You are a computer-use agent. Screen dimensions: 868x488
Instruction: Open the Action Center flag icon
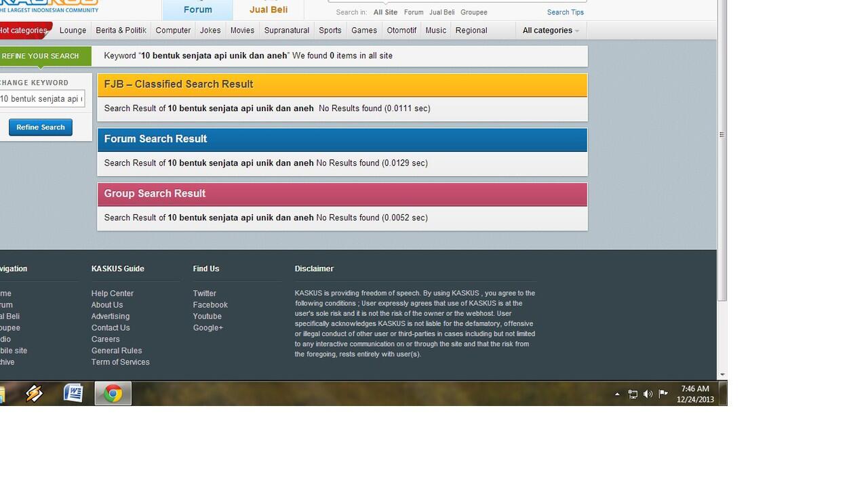[663, 394]
